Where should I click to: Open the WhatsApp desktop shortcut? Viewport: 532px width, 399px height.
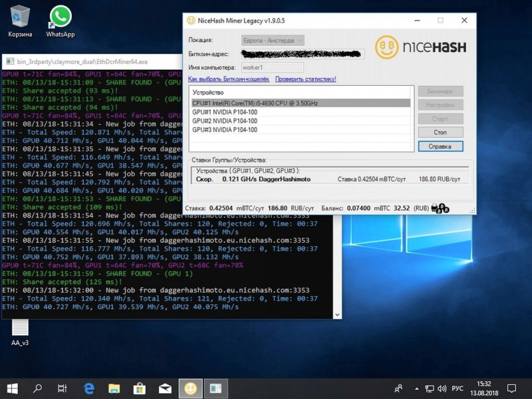click(x=61, y=21)
